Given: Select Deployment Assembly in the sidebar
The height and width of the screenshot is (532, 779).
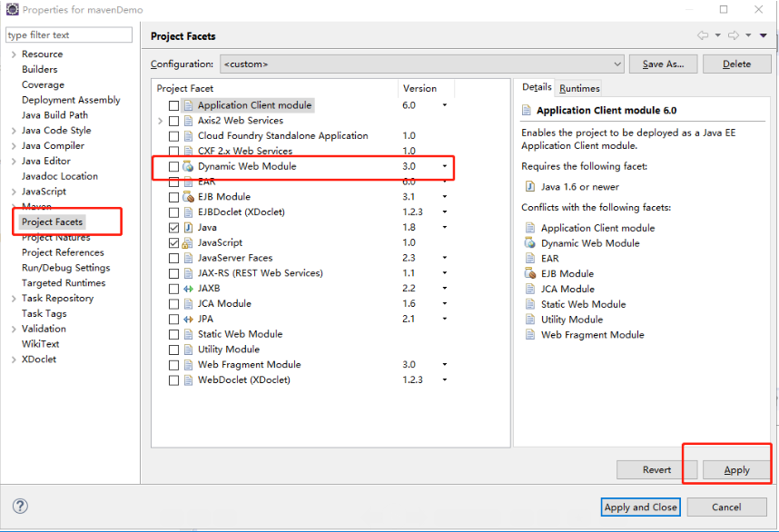Looking at the screenshot, I should [x=71, y=100].
